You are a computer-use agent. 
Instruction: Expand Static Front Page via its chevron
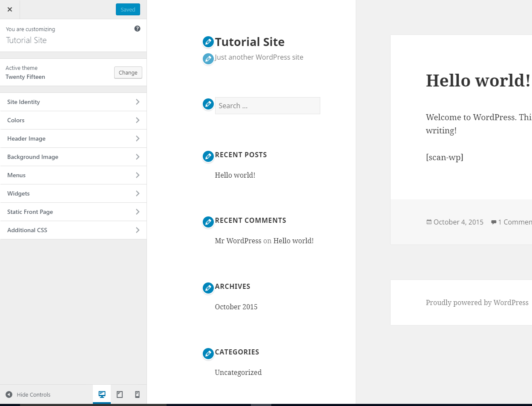click(x=138, y=212)
